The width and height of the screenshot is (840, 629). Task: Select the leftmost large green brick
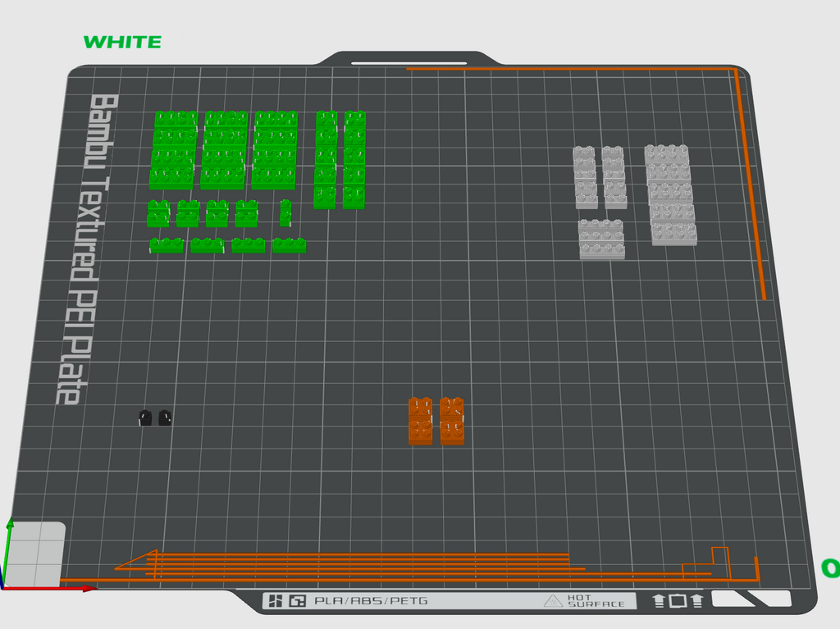[173, 151]
